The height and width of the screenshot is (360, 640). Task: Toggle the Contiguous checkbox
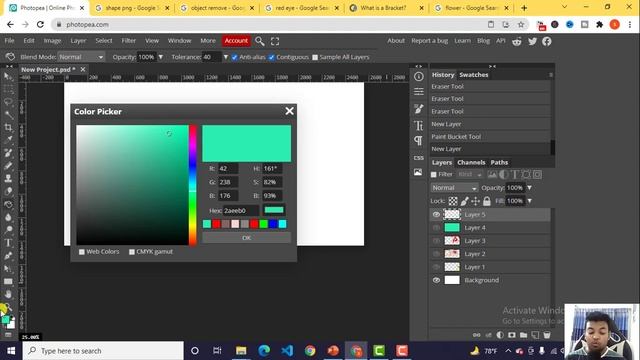click(271, 57)
